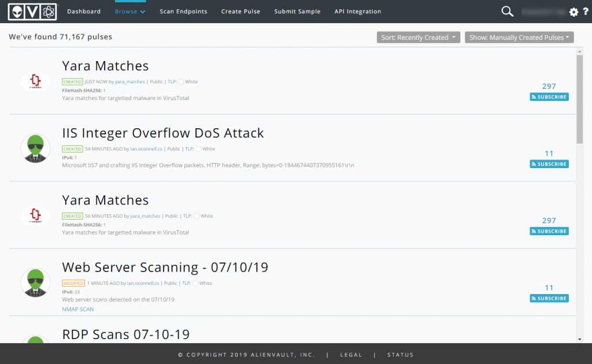Screen dimensions: 592x364
Task: Click "Web server scans detected on the 07/10/19"
Action: coord(118,299)
